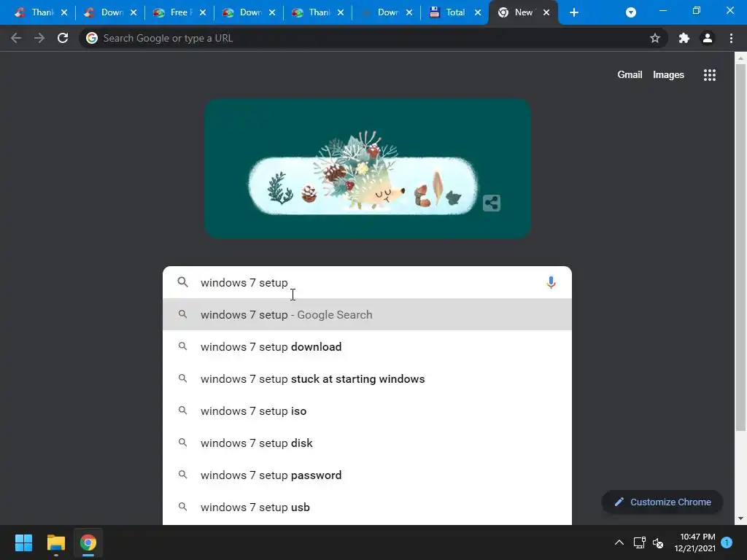The image size is (747, 560).
Task: Select suggestion windows 7 setup disk
Action: pyautogui.click(x=367, y=443)
